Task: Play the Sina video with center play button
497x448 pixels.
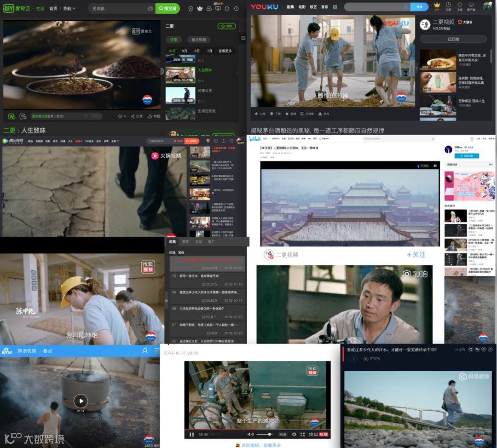Action: tap(81, 401)
